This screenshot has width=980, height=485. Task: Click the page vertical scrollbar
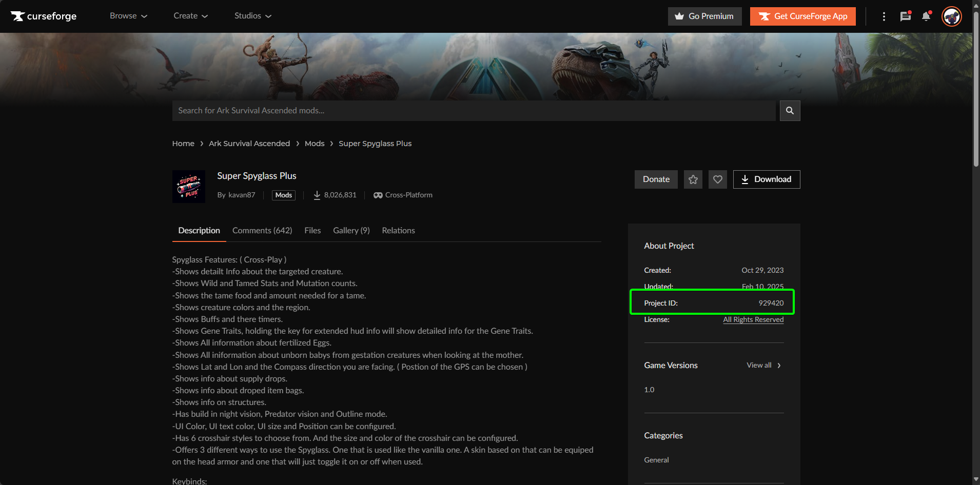(976, 90)
